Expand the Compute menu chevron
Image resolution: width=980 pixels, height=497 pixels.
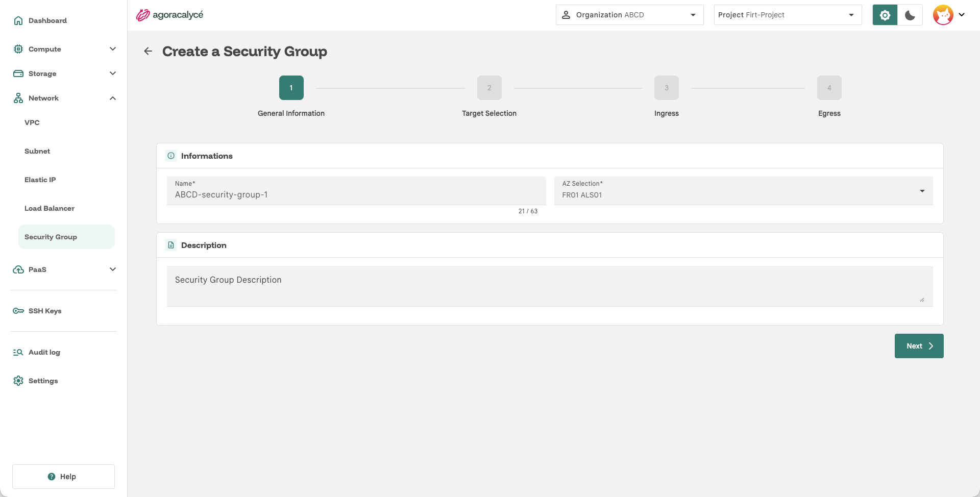click(x=113, y=49)
